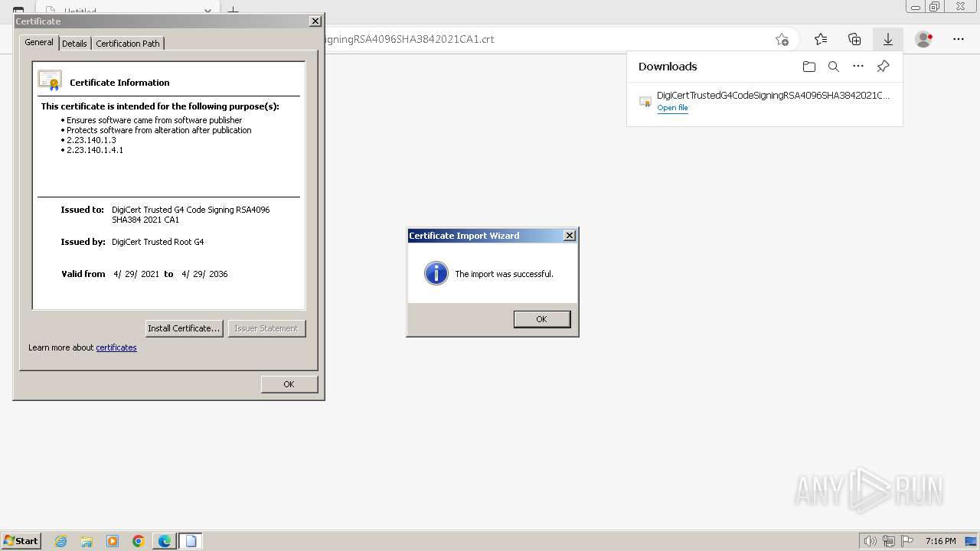Click Issued by DigiCert Trusted Root G4

click(x=158, y=242)
